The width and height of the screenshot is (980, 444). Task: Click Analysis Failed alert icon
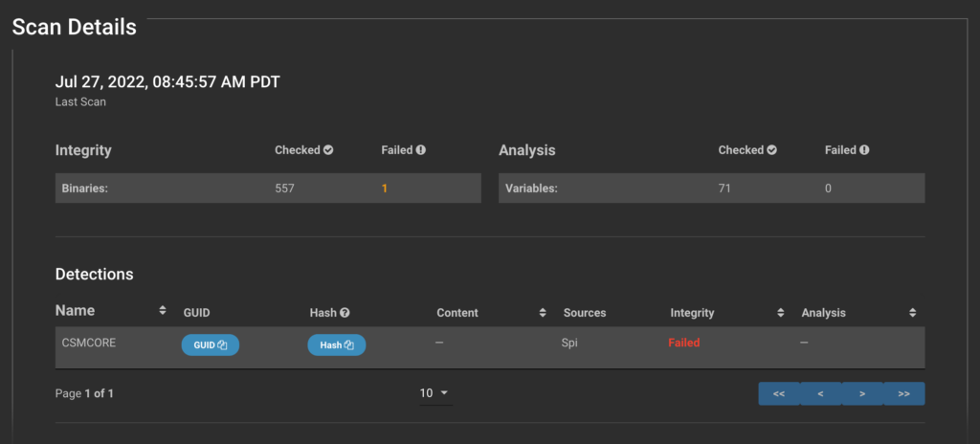864,150
